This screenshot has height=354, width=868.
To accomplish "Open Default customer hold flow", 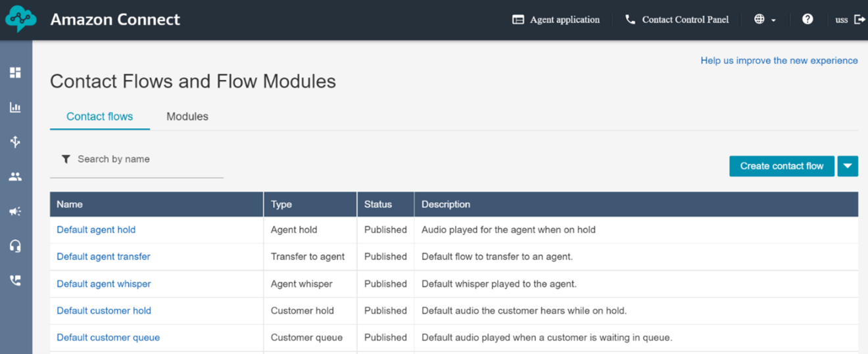I will point(104,311).
